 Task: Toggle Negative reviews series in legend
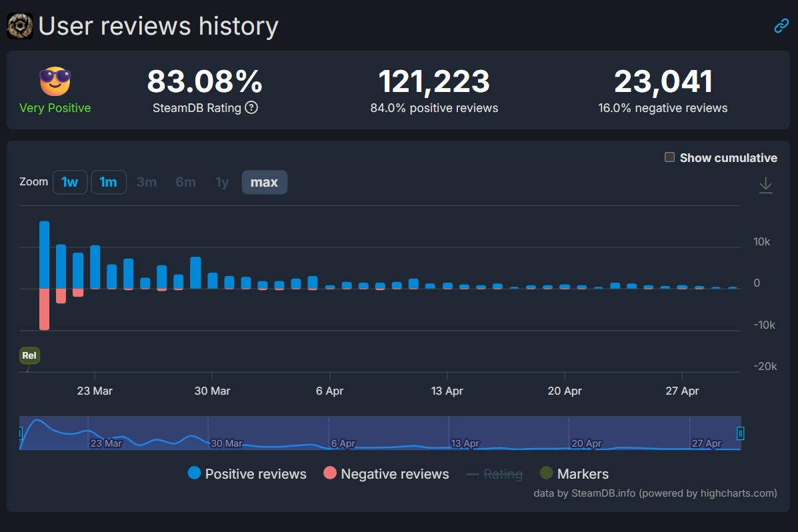pos(386,474)
